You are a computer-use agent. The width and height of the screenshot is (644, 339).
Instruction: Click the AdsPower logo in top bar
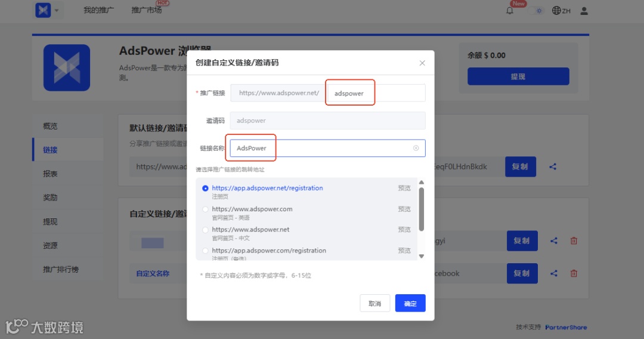click(x=43, y=10)
